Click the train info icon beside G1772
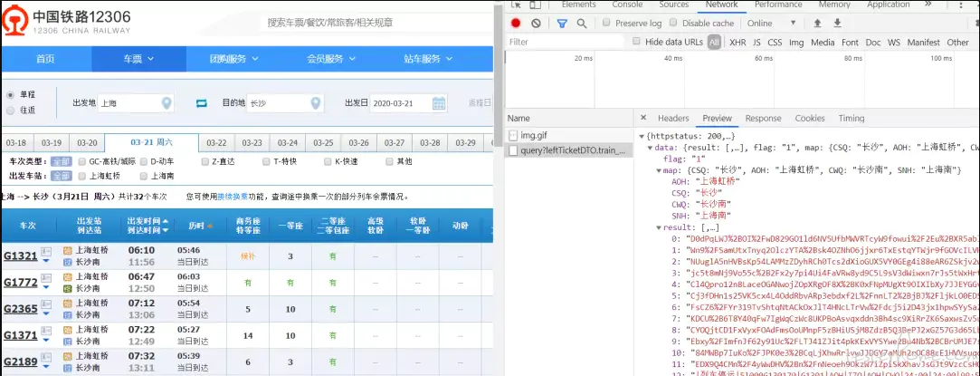 point(46,277)
